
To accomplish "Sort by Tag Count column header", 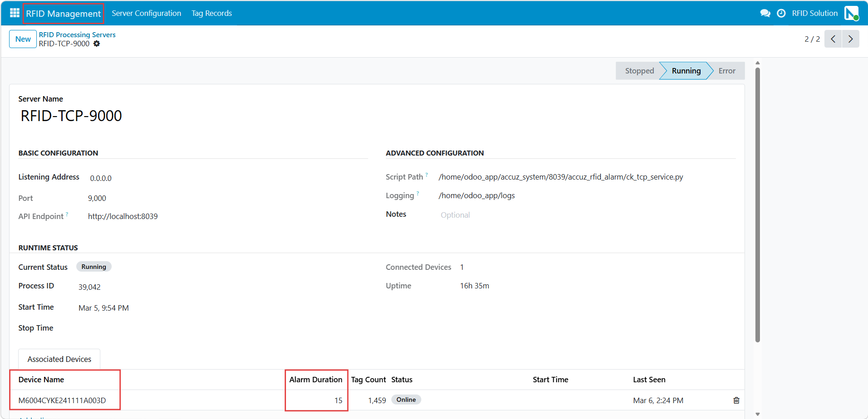I will tap(368, 380).
